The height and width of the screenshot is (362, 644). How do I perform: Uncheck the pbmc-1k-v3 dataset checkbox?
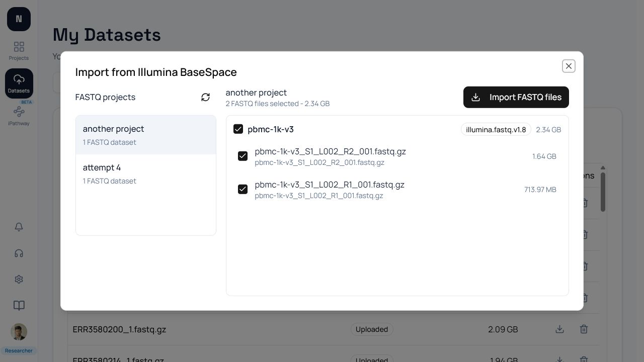(238, 129)
